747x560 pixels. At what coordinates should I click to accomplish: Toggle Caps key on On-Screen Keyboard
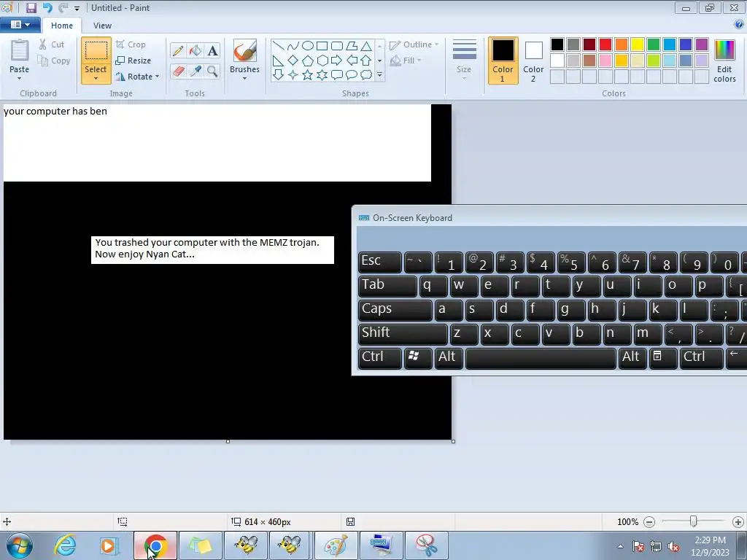point(395,310)
